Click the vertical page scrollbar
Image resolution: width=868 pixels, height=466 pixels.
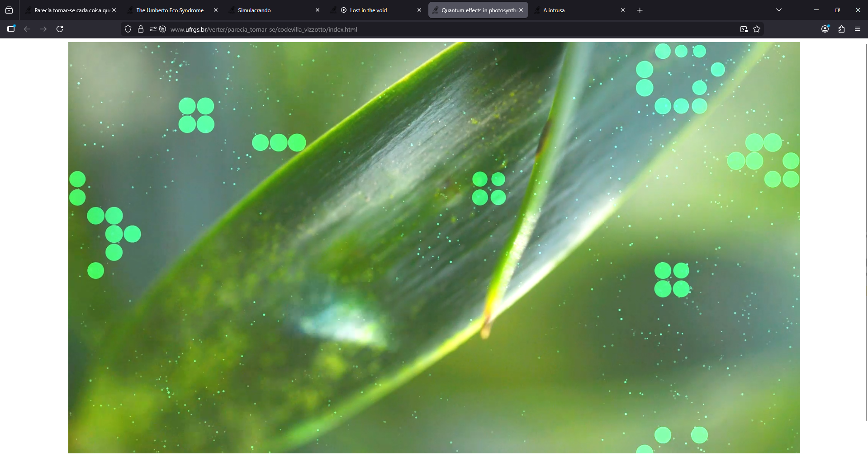click(866, 232)
